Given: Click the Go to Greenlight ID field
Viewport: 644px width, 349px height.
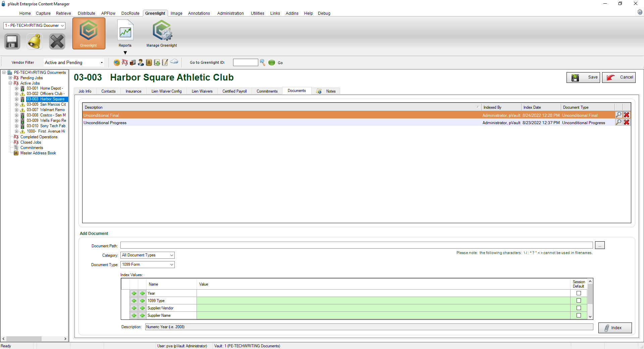Looking at the screenshot, I should [246, 62].
